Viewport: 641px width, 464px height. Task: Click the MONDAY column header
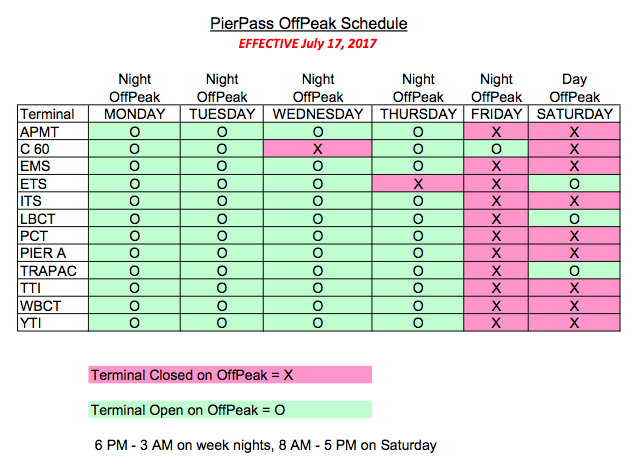click(x=134, y=114)
